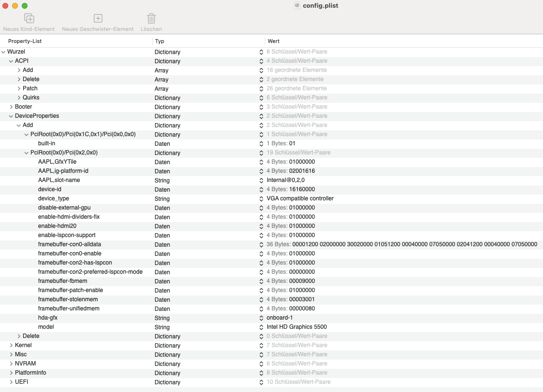Viewport: 543px width, 392px height.
Task: Click value onboard-1
Action: 279,318
